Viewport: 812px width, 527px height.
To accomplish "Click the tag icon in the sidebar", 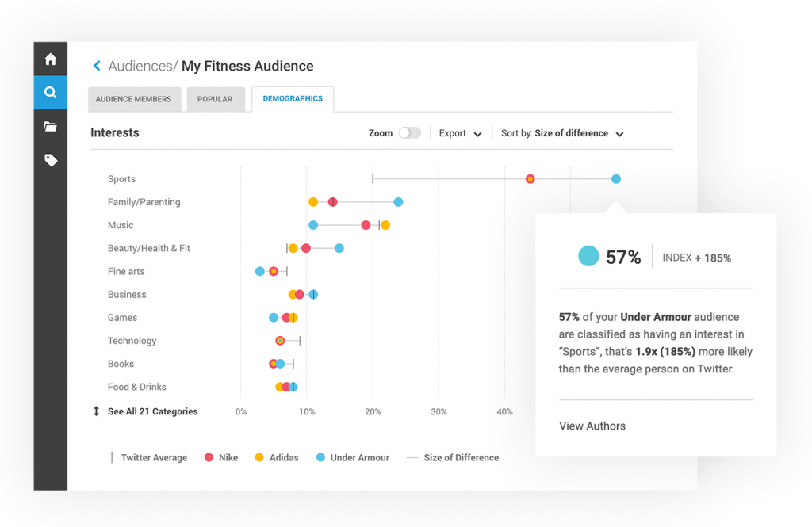I will tap(50, 160).
